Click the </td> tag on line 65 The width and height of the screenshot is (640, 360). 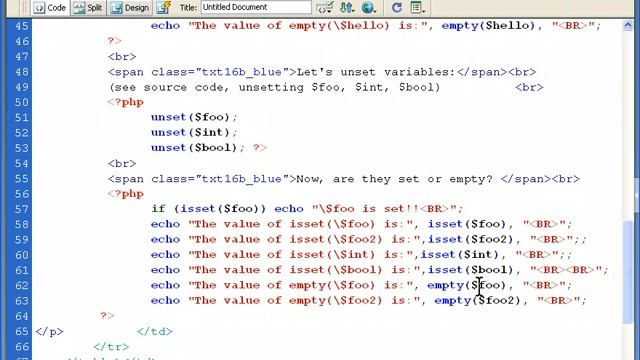(155, 331)
